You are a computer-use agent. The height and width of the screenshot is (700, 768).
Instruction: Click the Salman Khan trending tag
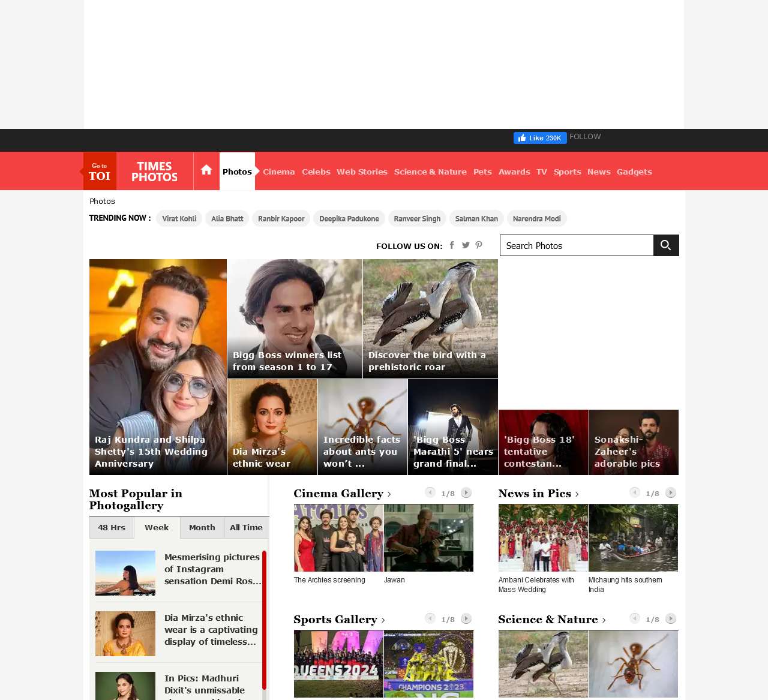[x=476, y=218]
